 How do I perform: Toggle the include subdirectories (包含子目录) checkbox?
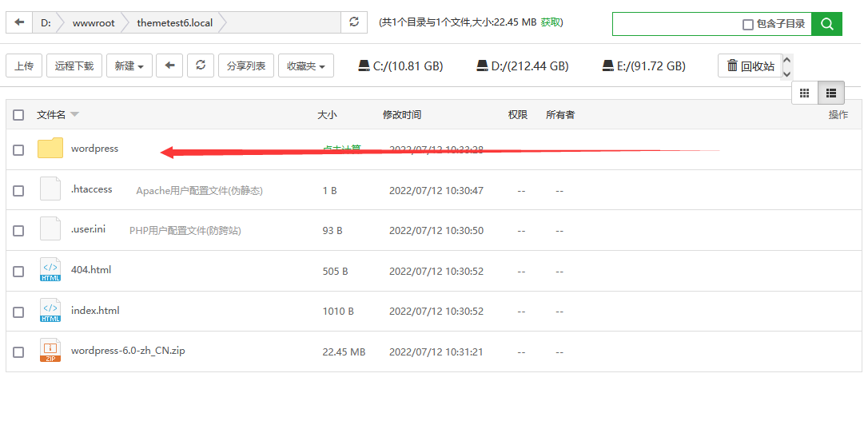[x=748, y=25]
